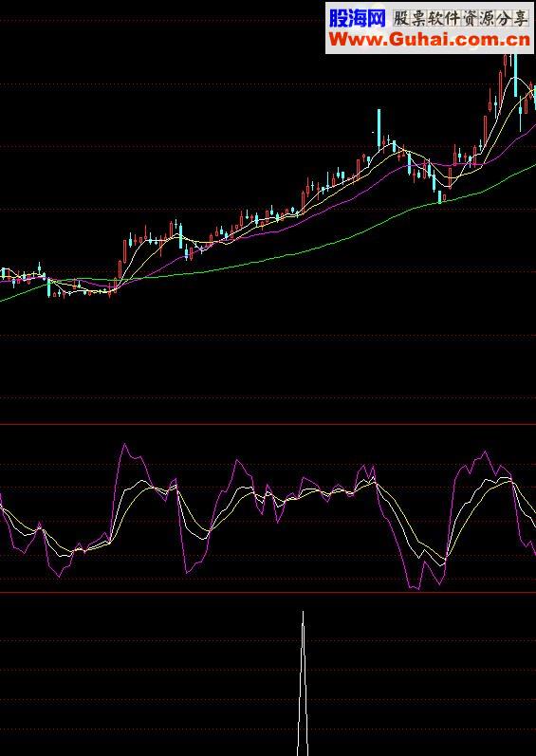
Task: Click the lower red boundary line of the oscillator
Action: [x=268, y=593]
